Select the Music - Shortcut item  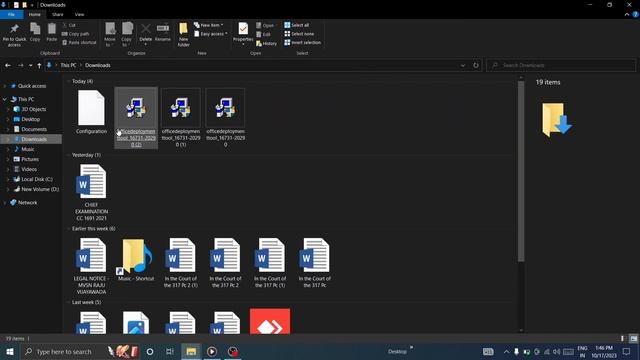coord(136,260)
